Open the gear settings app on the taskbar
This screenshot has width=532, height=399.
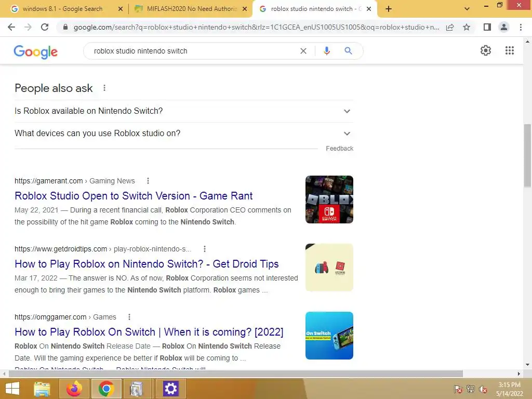[x=170, y=389]
